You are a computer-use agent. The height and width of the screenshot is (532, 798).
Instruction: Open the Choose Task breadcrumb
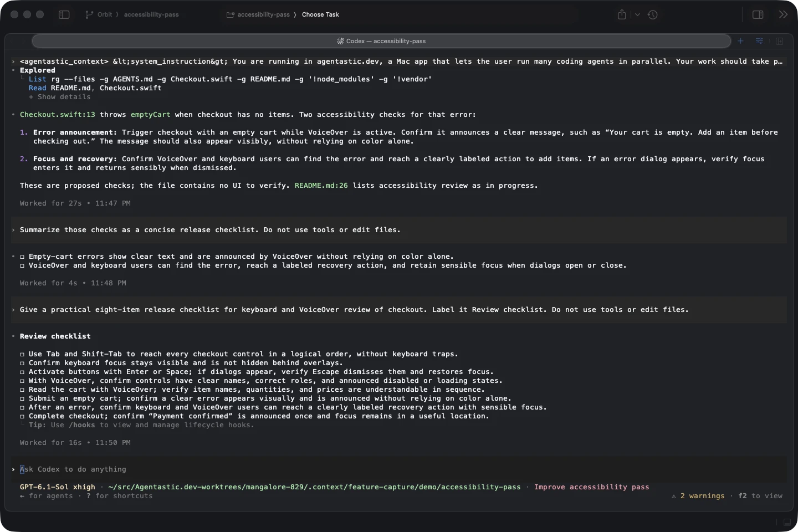[320, 14]
